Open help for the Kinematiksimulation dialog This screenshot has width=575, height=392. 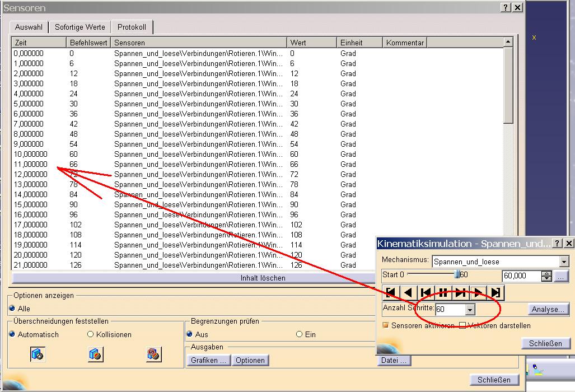(557, 243)
